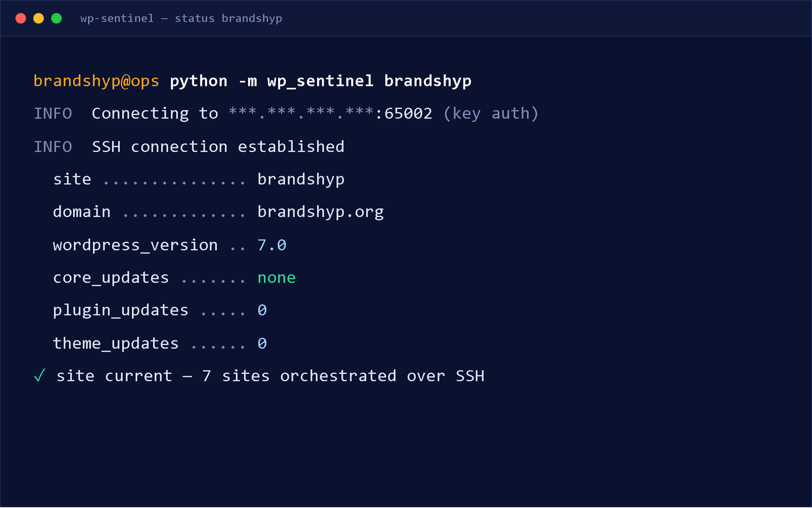The height and width of the screenshot is (508, 812).
Task: Click the '(key auth)' text
Action: coord(491,113)
